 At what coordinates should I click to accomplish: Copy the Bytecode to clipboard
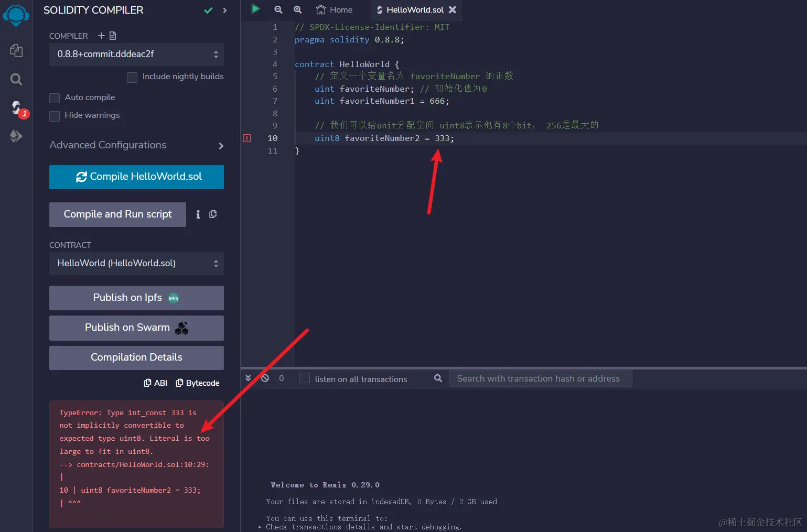tap(197, 383)
